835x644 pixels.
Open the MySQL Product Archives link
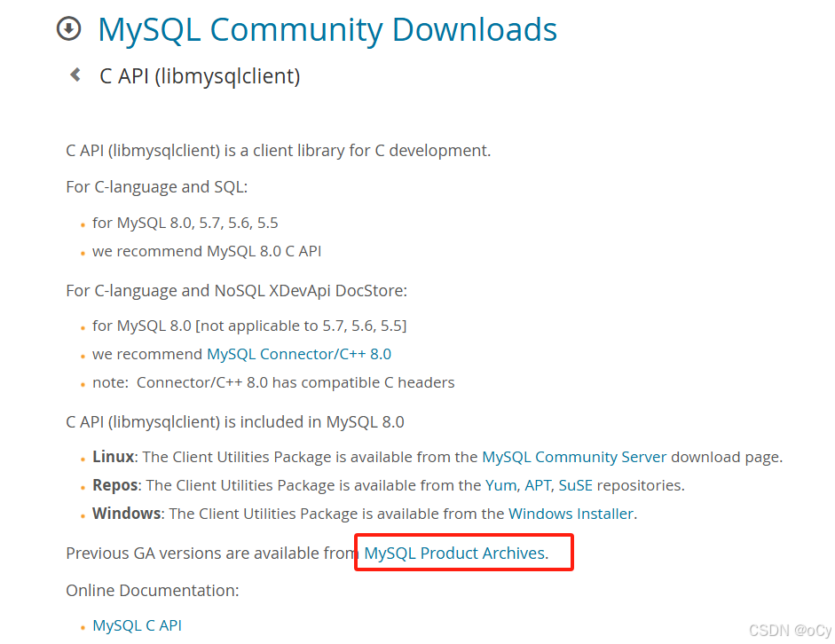click(455, 553)
